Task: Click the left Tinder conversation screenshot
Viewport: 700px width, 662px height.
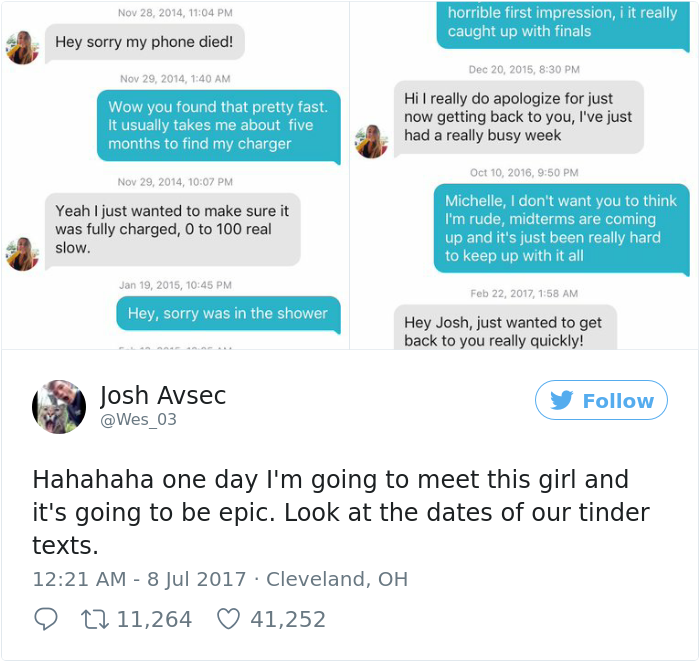Action: (x=174, y=175)
